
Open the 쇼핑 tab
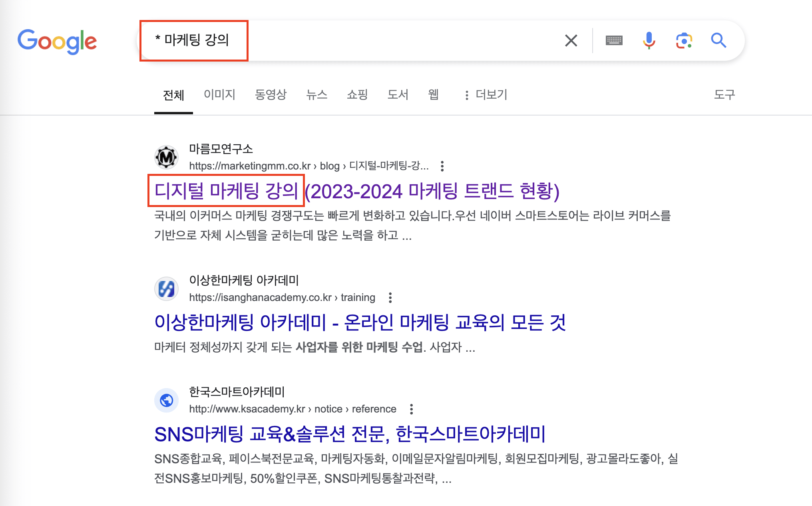(357, 95)
